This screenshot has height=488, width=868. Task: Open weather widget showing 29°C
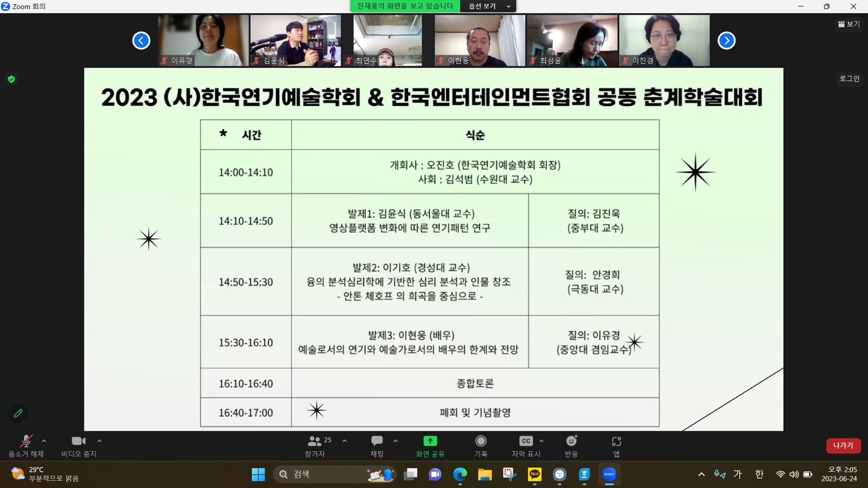point(45,474)
